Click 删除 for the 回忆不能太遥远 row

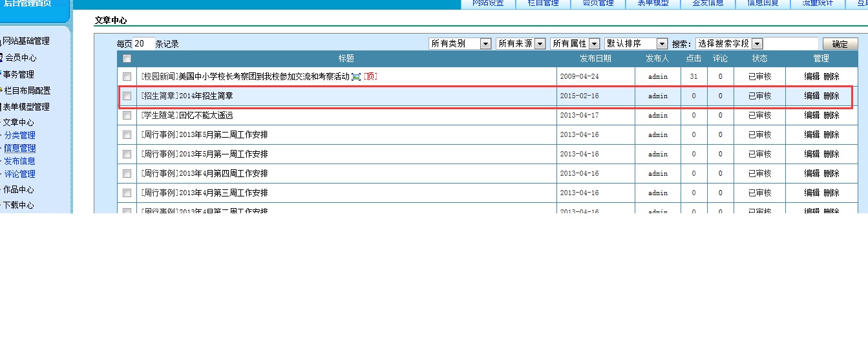click(x=831, y=116)
